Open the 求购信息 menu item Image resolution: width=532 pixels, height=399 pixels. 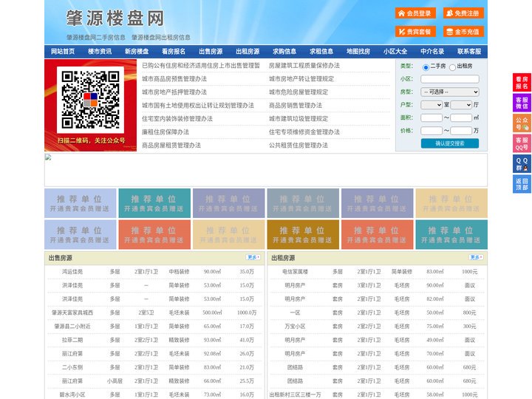[x=284, y=52]
